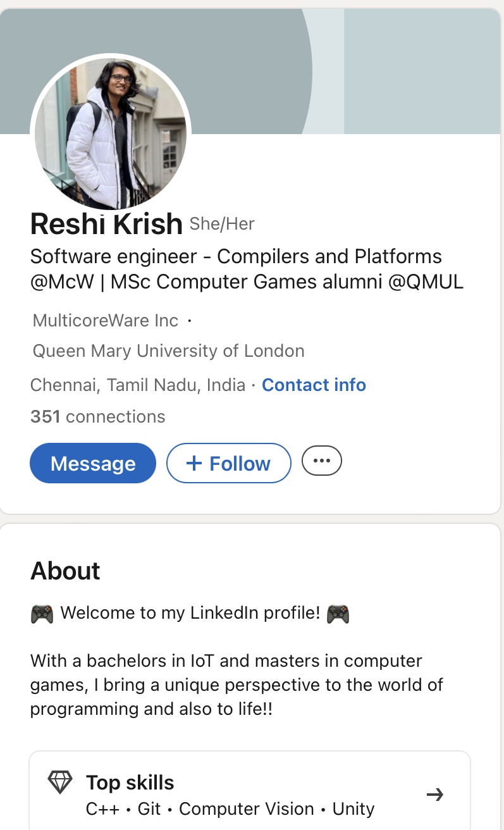This screenshot has width=504, height=830.
Task: Open Queen Mary University of London link
Action: [x=168, y=350]
